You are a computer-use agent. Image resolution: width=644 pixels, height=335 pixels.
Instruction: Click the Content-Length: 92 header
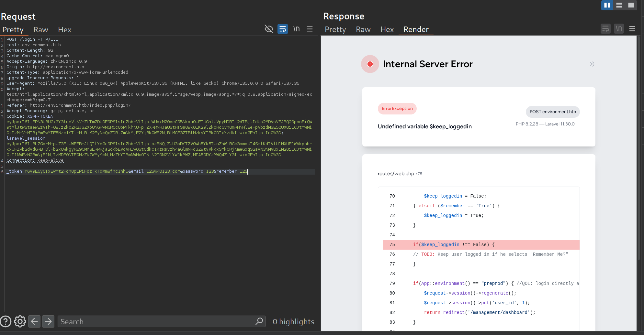(x=30, y=50)
